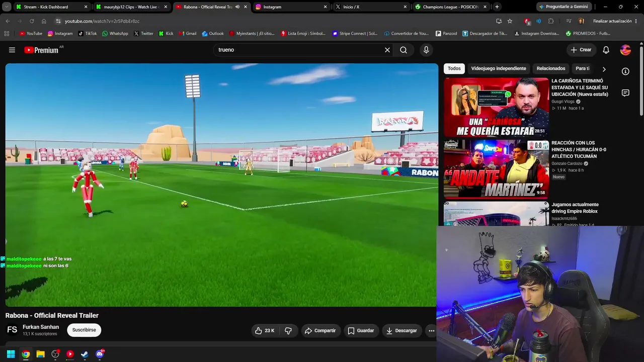Switch to the Champions League tab
Image resolution: width=644 pixels, height=362 pixels.
coord(451,7)
